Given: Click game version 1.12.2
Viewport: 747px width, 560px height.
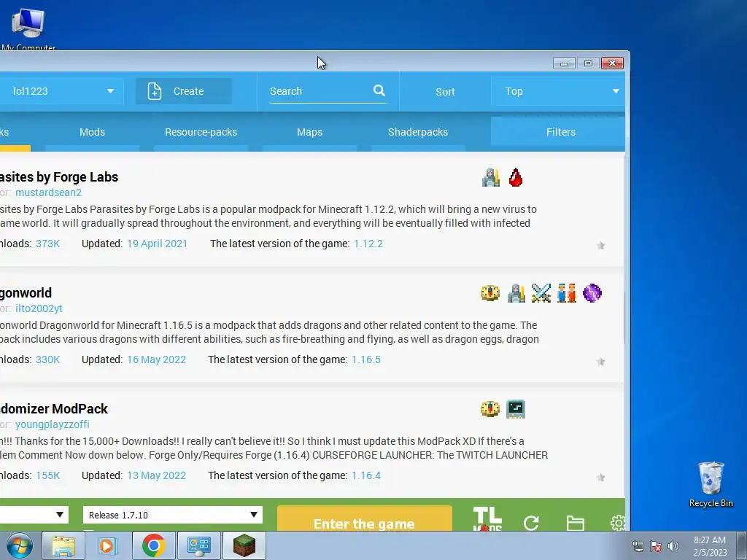Looking at the screenshot, I should click(x=368, y=244).
